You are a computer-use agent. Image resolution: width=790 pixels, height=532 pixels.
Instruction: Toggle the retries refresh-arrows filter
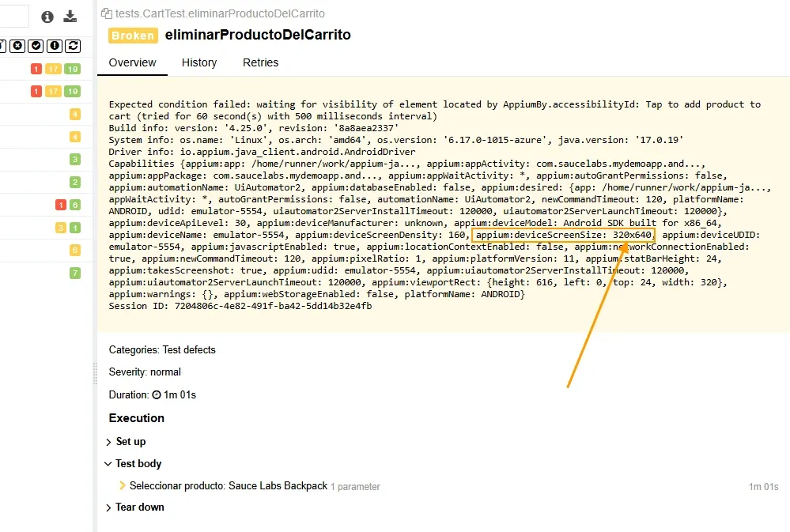[x=73, y=46]
